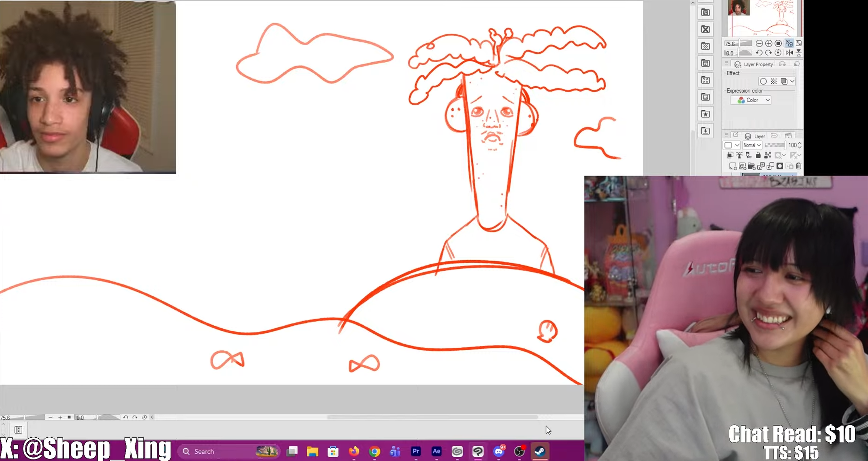Create a new raster layer
868x461 pixels.
point(732,166)
